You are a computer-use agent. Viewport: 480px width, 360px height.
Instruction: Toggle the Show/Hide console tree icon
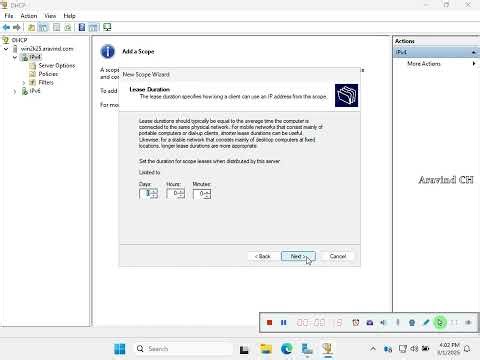point(43,28)
